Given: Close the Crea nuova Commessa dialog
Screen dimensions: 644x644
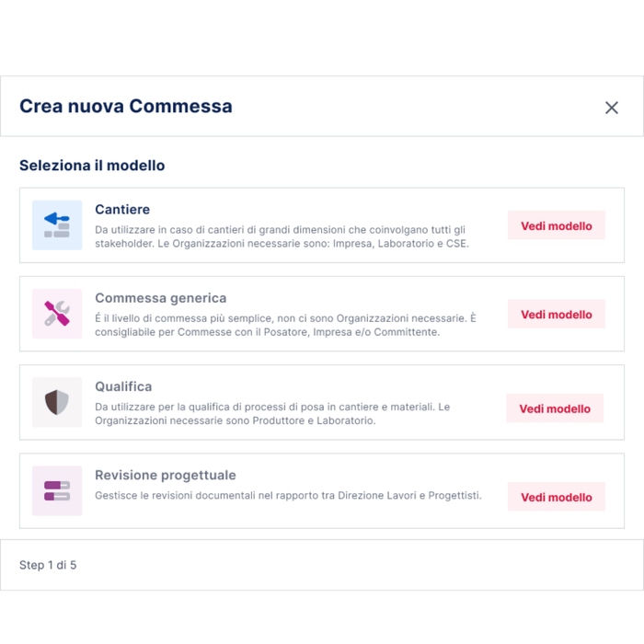Looking at the screenshot, I should 612,108.
